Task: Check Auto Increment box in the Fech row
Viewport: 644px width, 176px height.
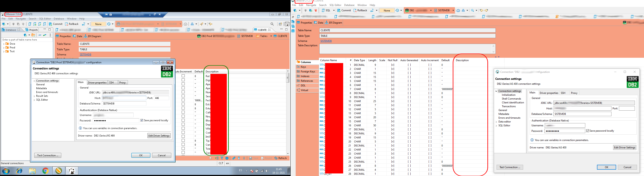Action: pyautogui.click(x=183, y=100)
